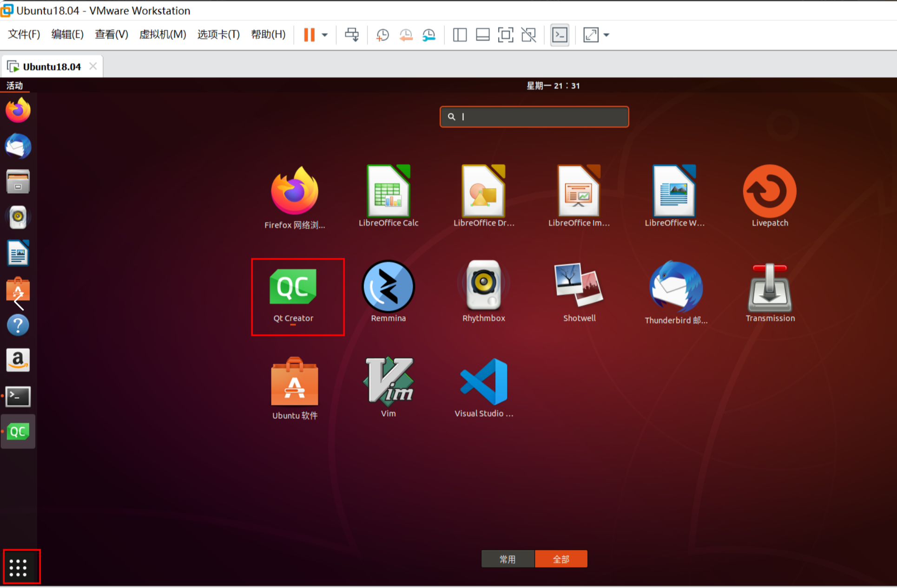This screenshot has height=588, width=897.
Task: Open the 文件(F) menu
Action: coord(24,34)
